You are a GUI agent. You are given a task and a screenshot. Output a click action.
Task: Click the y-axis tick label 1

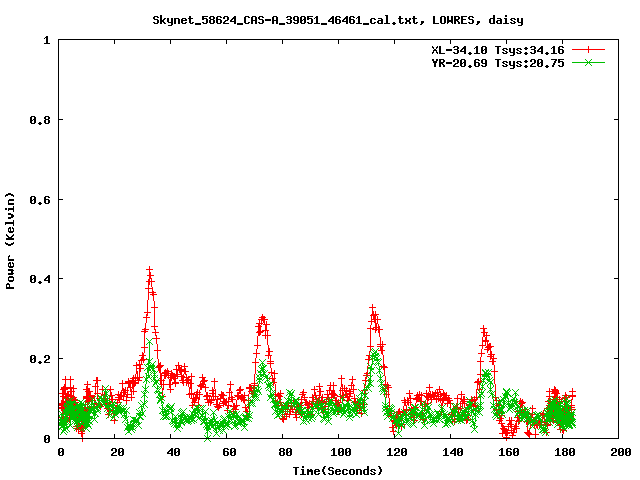coord(47,40)
